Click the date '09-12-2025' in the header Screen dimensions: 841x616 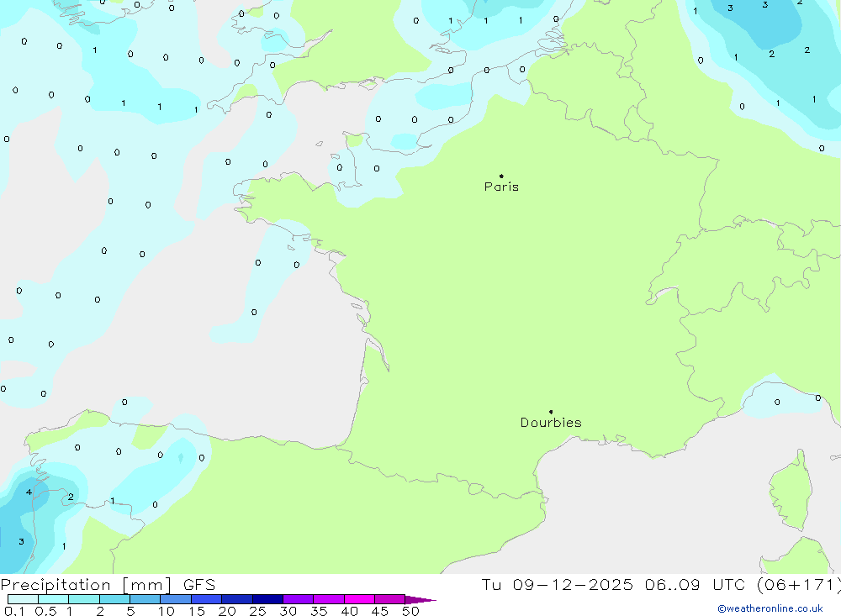click(x=572, y=584)
